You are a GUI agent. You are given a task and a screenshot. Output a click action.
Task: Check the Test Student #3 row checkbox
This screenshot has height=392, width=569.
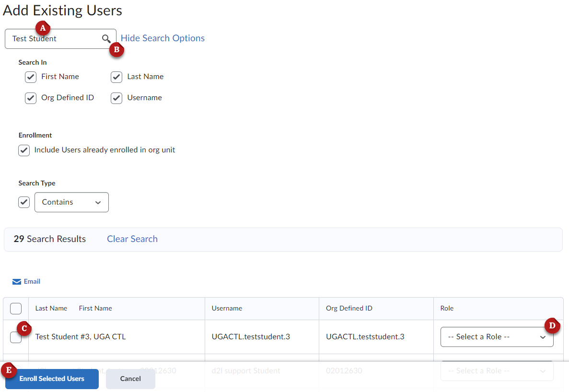click(16, 338)
